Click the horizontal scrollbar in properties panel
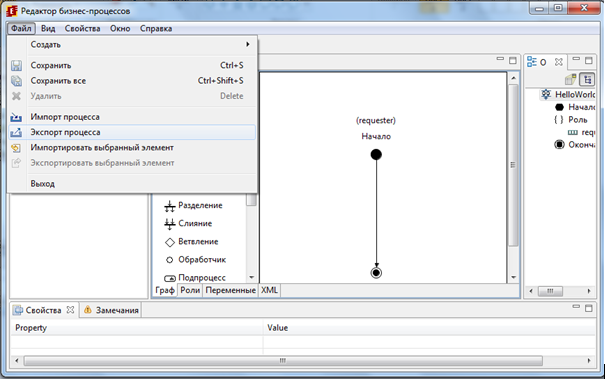The width and height of the screenshot is (605, 379). pos(283,360)
